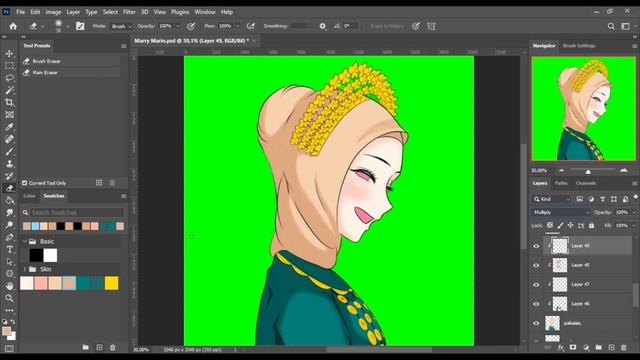Select the Brush tool in toolbar
This screenshot has width=640, height=360.
pyautogui.click(x=9, y=151)
